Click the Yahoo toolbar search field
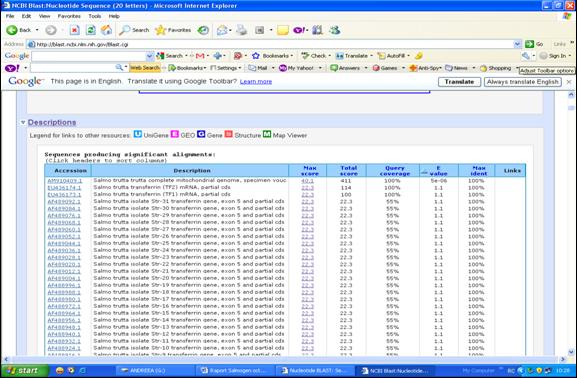577x378 pixels. 73,68
